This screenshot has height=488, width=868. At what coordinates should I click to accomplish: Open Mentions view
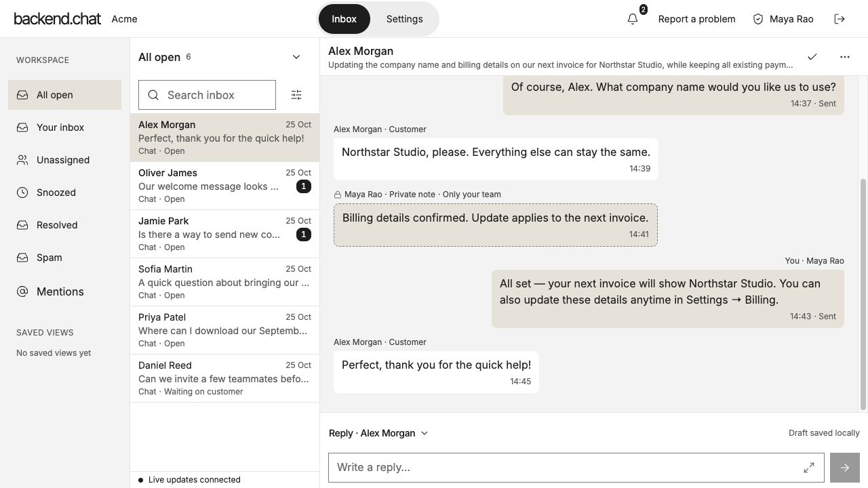(64, 291)
